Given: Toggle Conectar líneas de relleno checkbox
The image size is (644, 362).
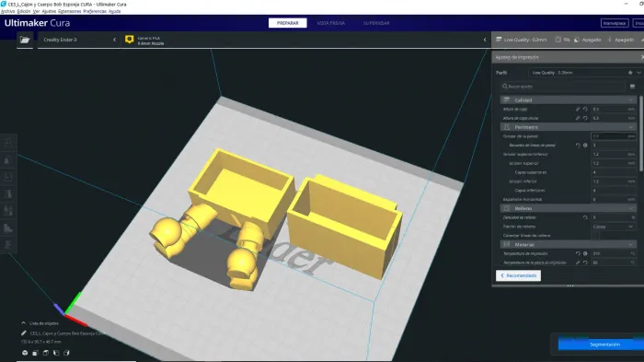Looking at the screenshot, I should (x=594, y=236).
